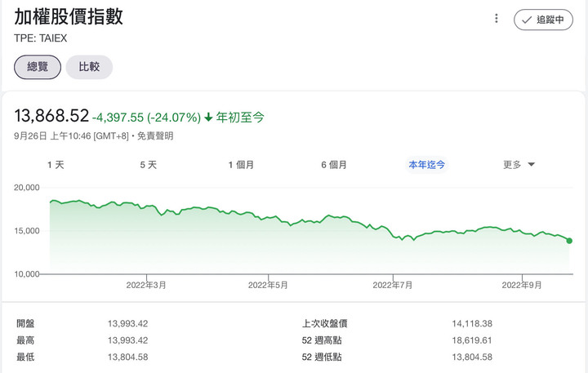Viewport: 588px width, 373px height.
Task: Click the index price 13,868.52
Action: (51, 117)
